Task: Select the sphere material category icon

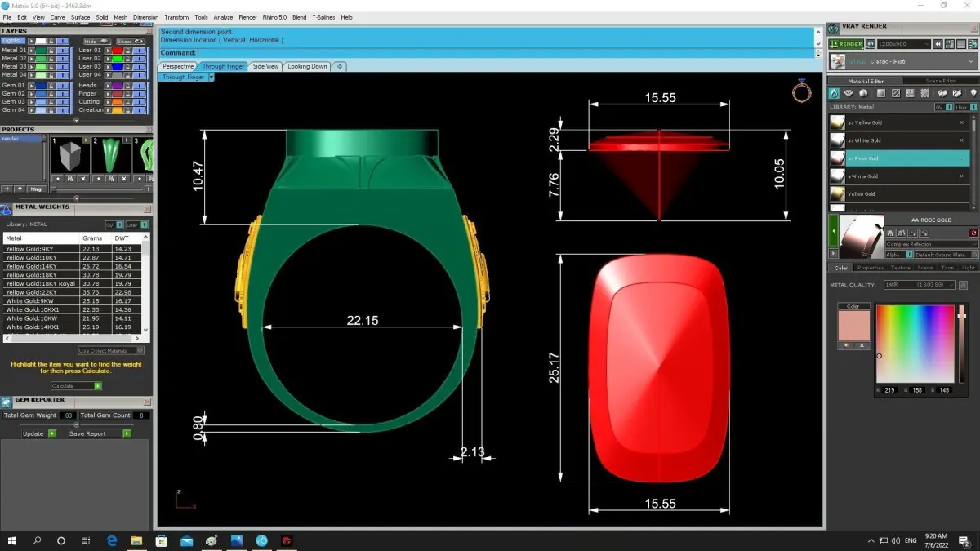Action: click(x=863, y=93)
